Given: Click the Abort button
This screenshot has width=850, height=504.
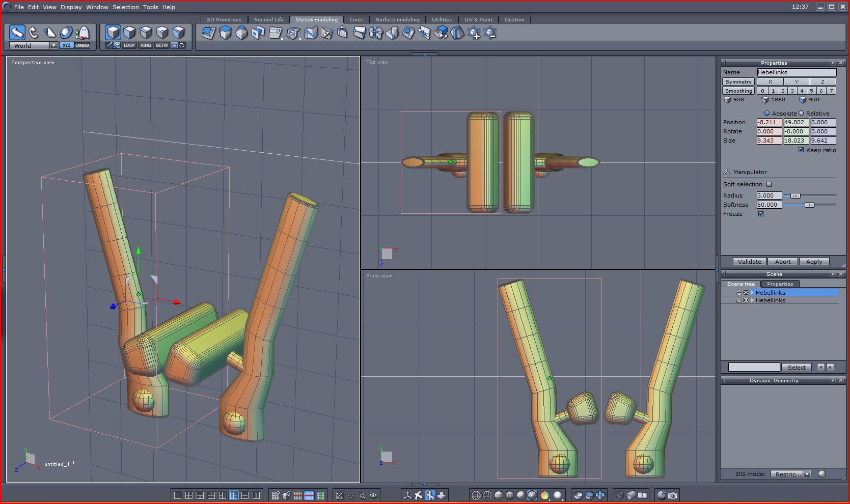Looking at the screenshot, I should 783,262.
